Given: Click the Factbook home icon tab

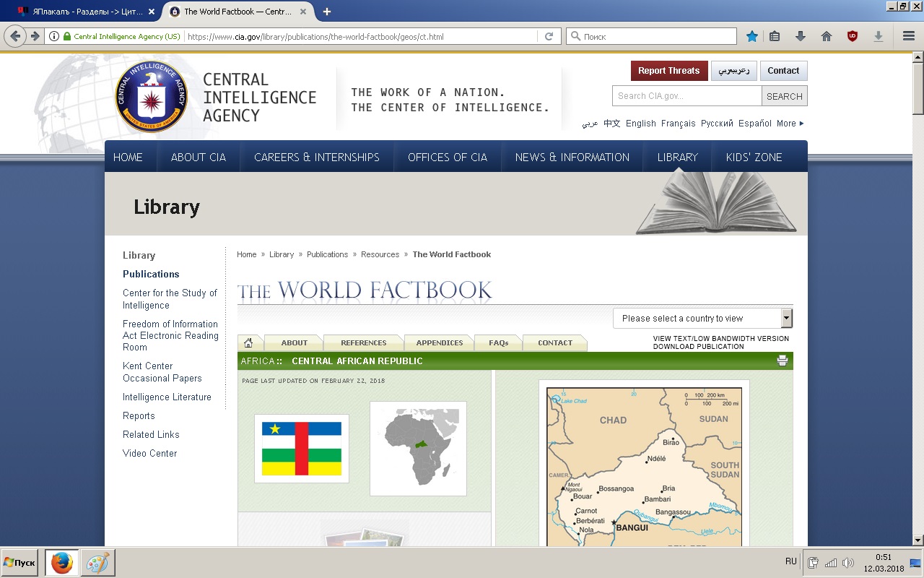Looking at the screenshot, I should pyautogui.click(x=249, y=342).
